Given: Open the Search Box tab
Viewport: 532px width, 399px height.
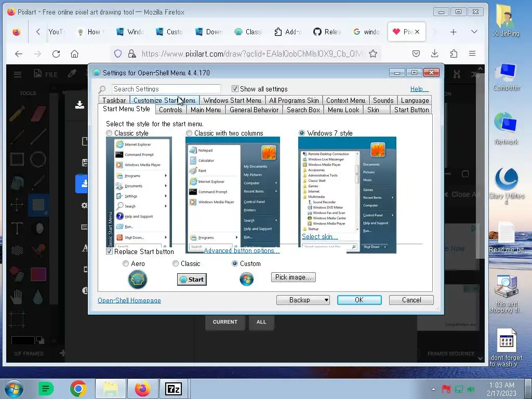Looking at the screenshot, I should [303, 110].
